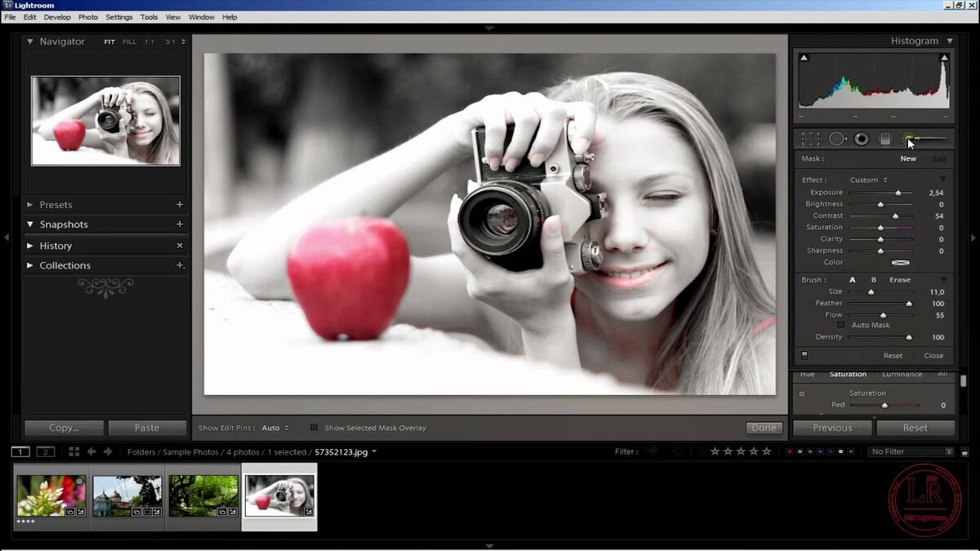Screen dimensions: 980x551
Task: Click the filter lock switch at far right
Action: click(x=965, y=451)
